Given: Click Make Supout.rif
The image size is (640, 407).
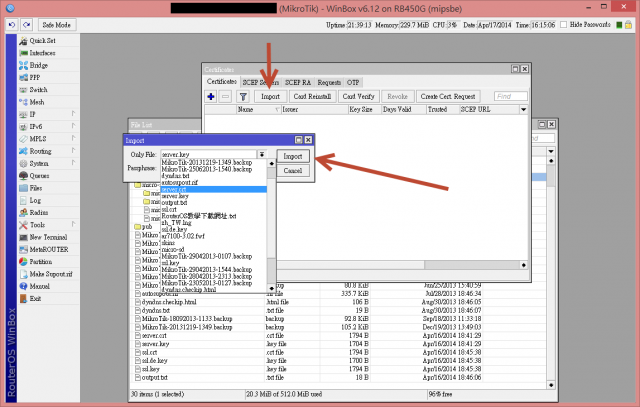Looking at the screenshot, I should coord(49,274).
